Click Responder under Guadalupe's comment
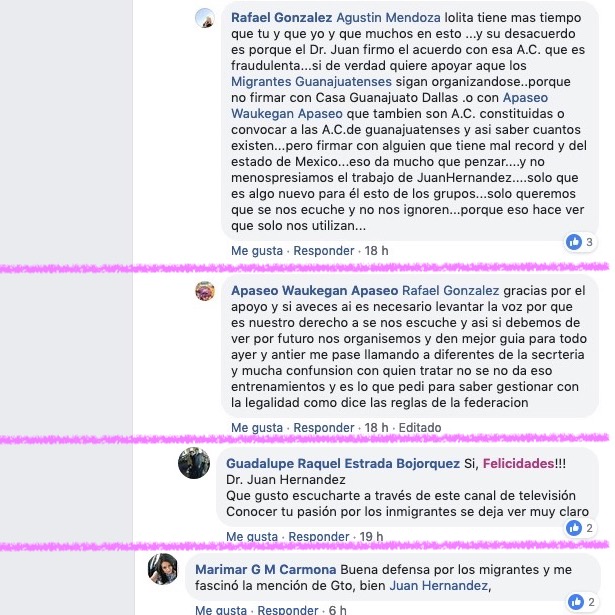Screen dimensions: 615x615 pos(319,536)
